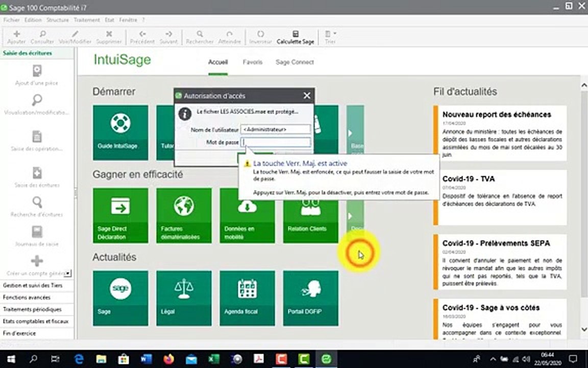Open the Sage news tile
Viewport: 588px width, 368px height.
coord(120,298)
